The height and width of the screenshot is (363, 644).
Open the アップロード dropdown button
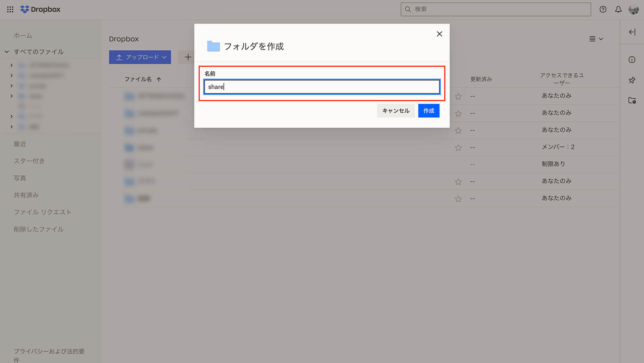(x=140, y=57)
